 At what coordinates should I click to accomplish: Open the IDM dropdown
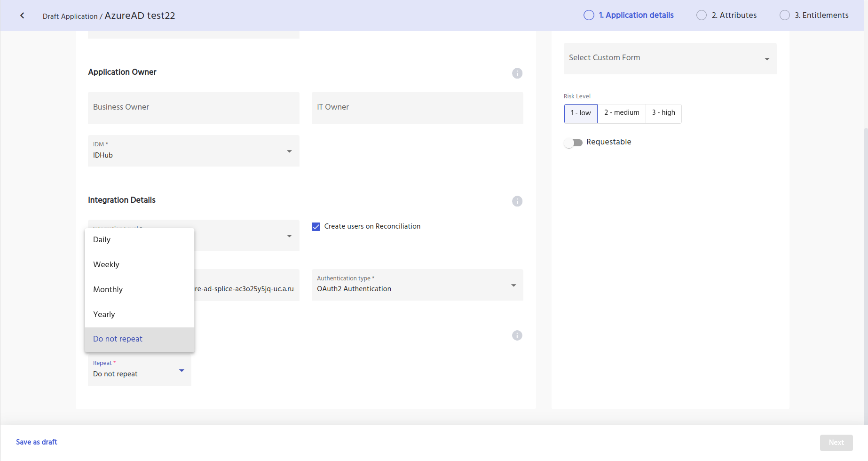[x=193, y=151]
